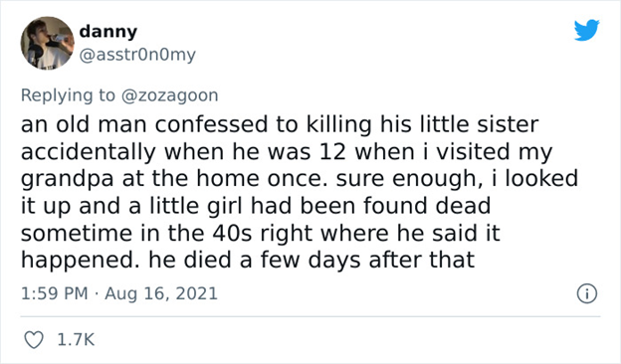
Task: Click the "Replying to" label
Action: pyautogui.click(x=68, y=95)
